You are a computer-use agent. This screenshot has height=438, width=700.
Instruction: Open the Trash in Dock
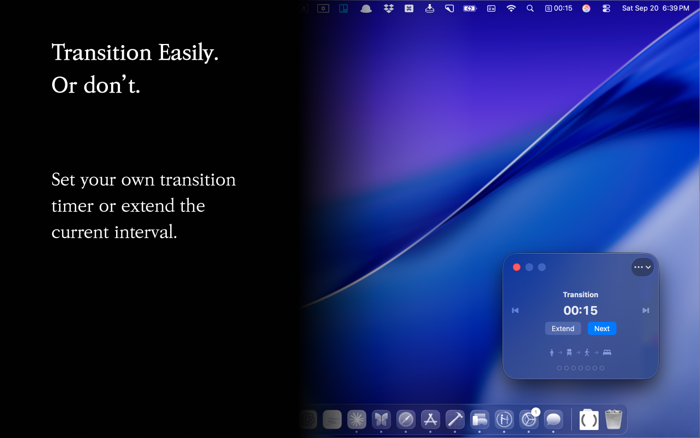tap(613, 419)
